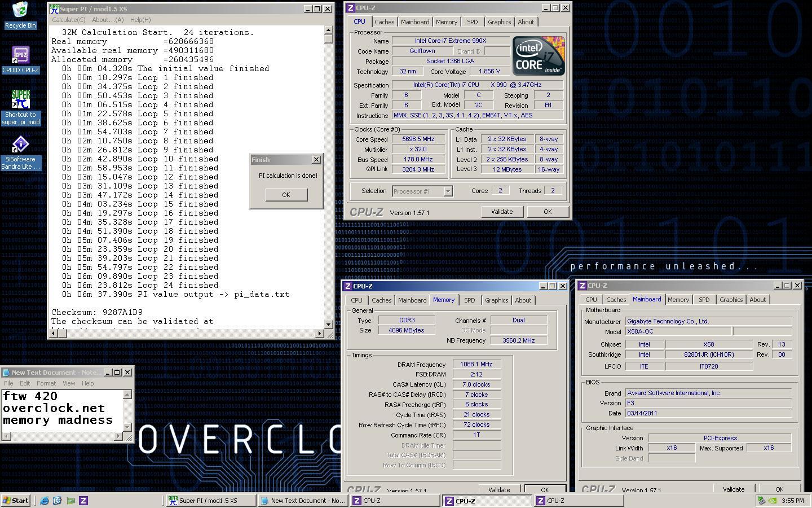Click Super PI horizontal scrollbar right arrow
The image size is (812, 508).
click(320, 334)
